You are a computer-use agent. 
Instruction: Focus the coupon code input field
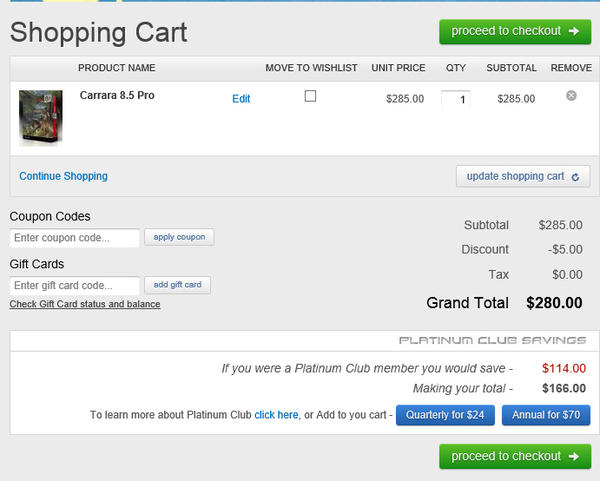[75, 238]
